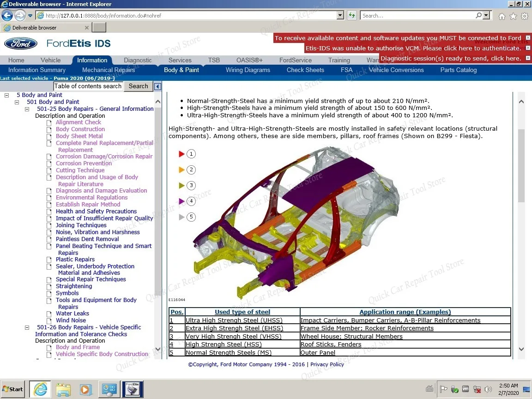The image size is (532, 399).
Task: Open the Privacy Policy link
Action: coord(327,364)
